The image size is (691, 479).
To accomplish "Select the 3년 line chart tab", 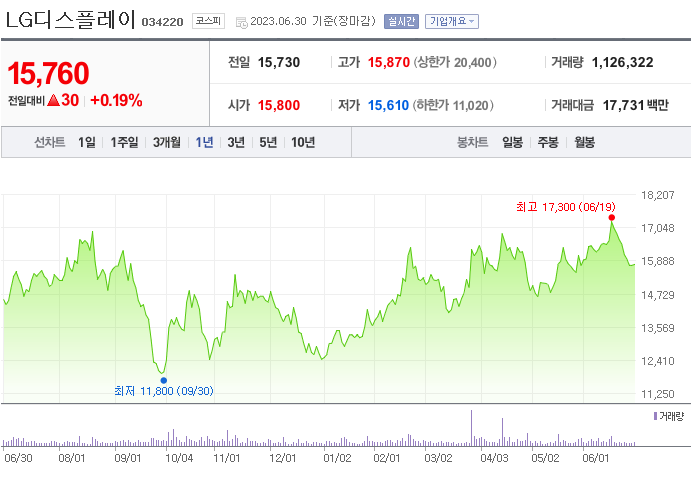I will click(236, 142).
